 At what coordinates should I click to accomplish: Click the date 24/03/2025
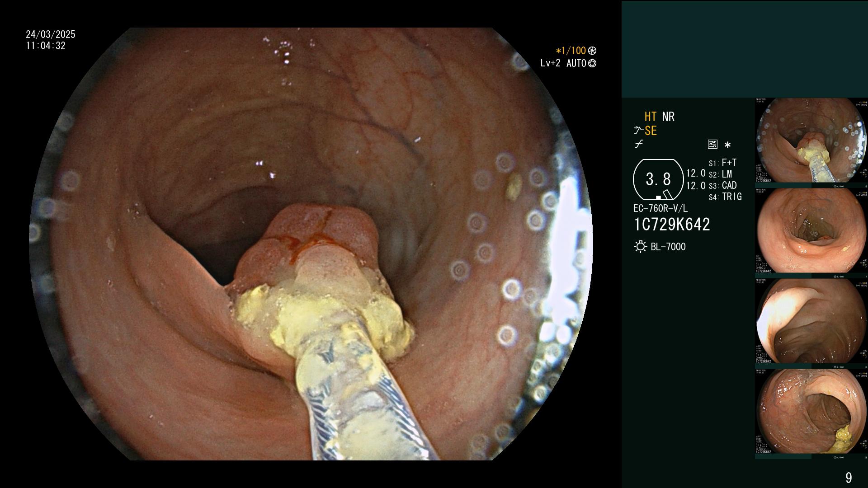click(x=51, y=34)
